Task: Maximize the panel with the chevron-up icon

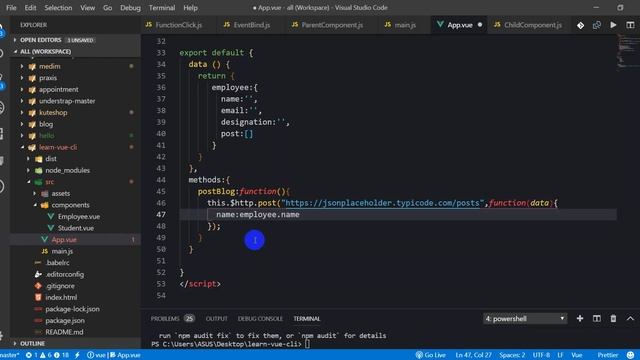Action: tap(630, 318)
